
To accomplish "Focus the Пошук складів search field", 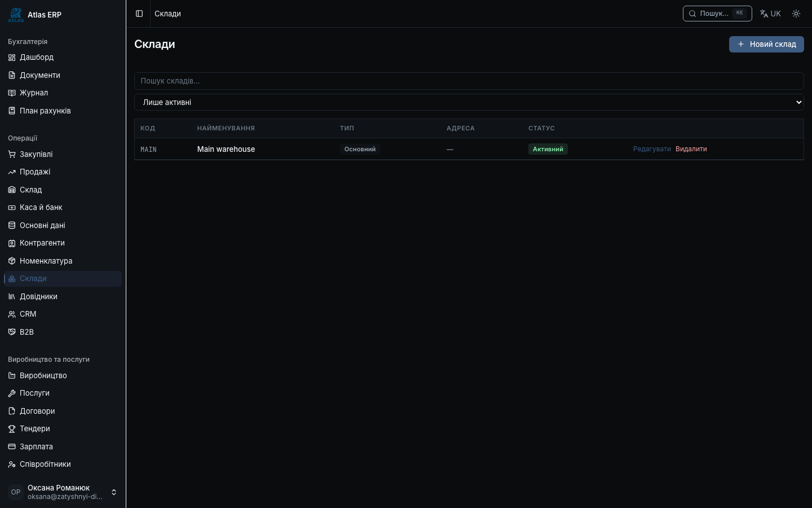I will 469,81.
